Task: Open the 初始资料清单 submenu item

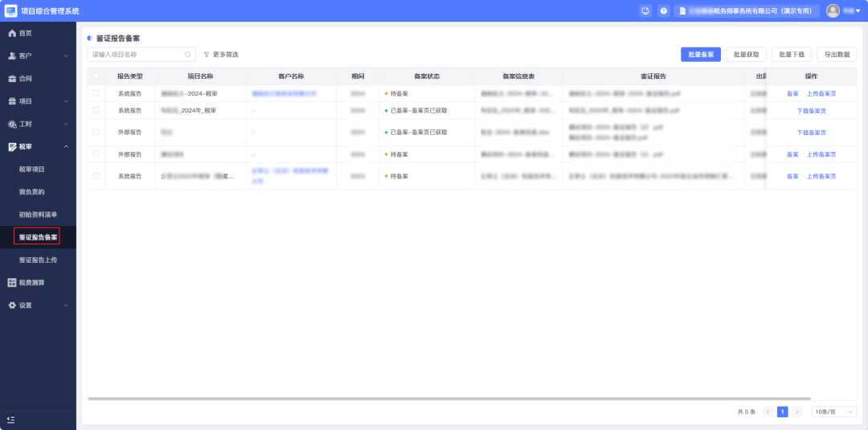Action: point(39,215)
